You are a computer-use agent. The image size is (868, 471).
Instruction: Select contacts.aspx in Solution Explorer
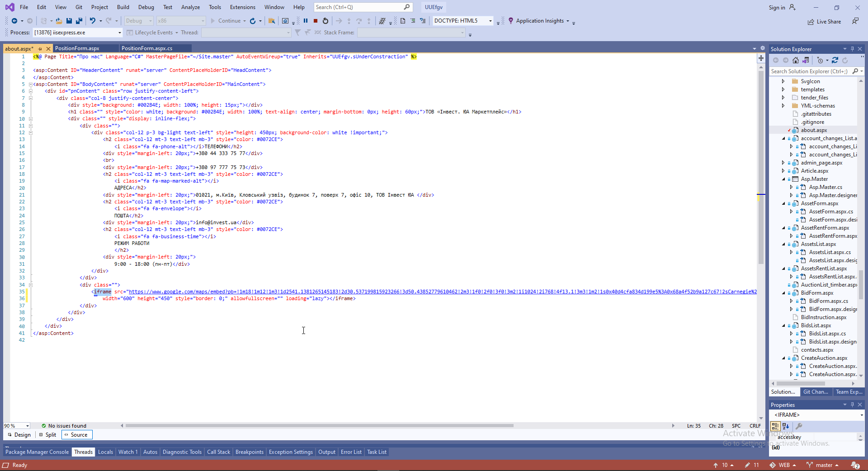point(817,350)
